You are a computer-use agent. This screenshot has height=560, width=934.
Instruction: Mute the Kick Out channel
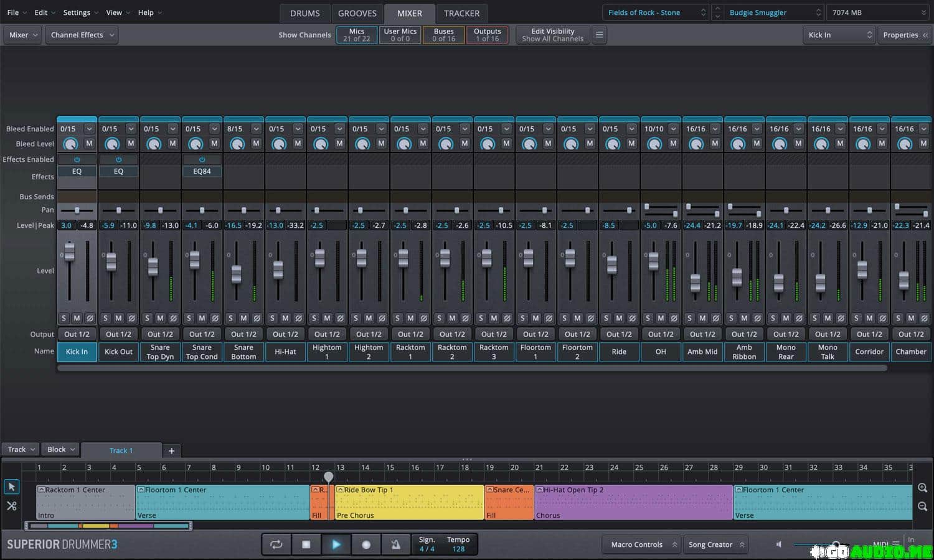tap(118, 318)
